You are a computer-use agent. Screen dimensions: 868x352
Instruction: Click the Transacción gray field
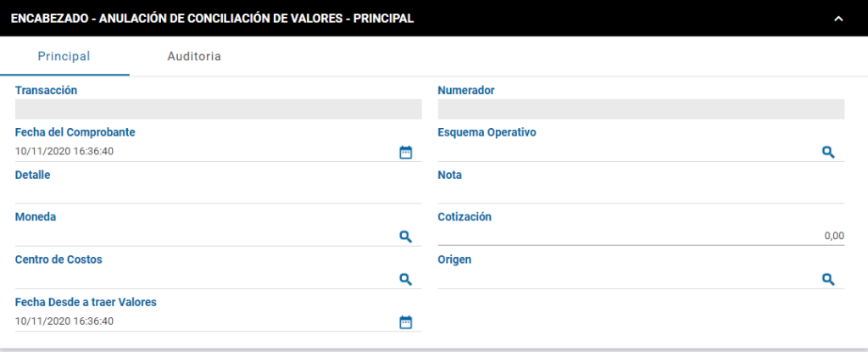218,109
